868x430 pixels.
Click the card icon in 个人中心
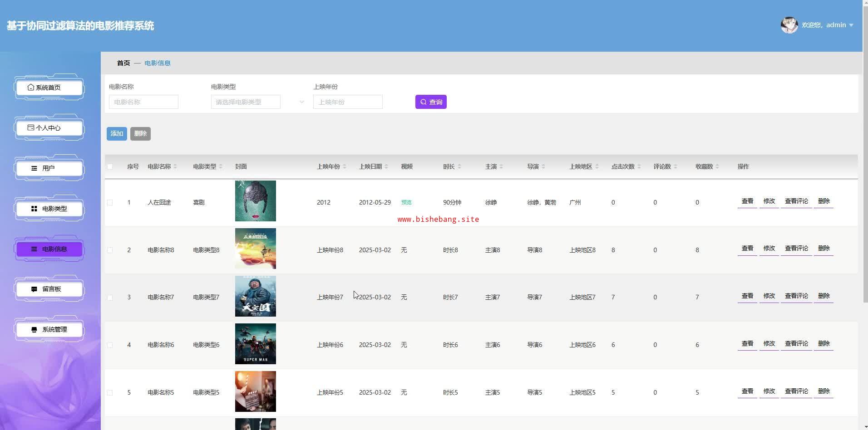(30, 127)
